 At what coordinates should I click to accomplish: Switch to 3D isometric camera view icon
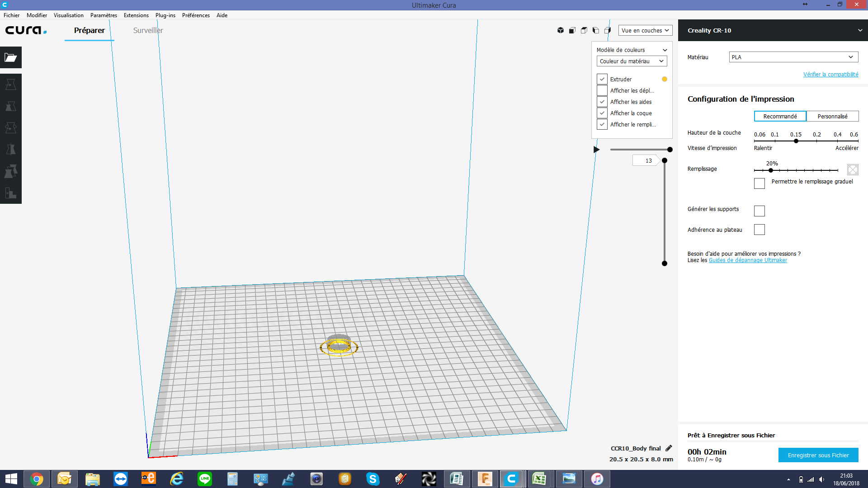click(x=561, y=30)
